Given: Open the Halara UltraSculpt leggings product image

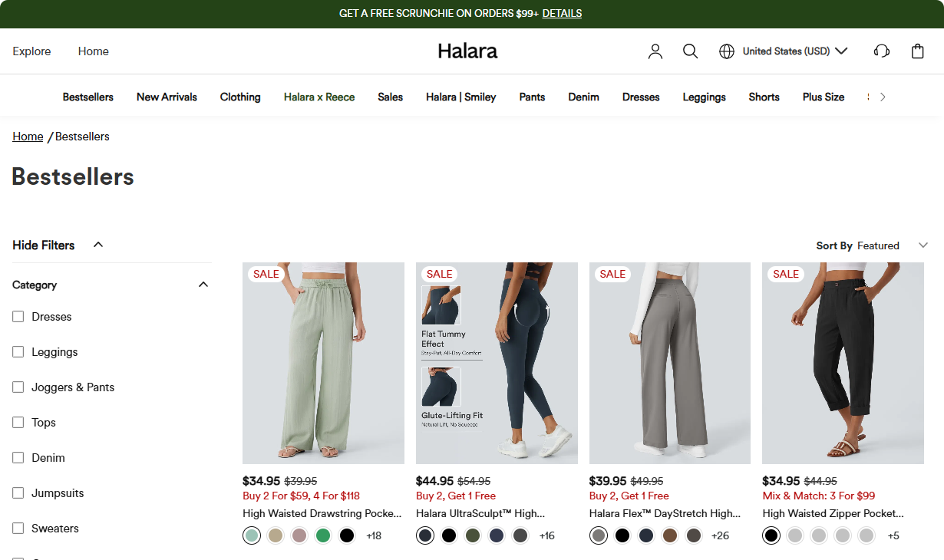Looking at the screenshot, I should (x=497, y=363).
